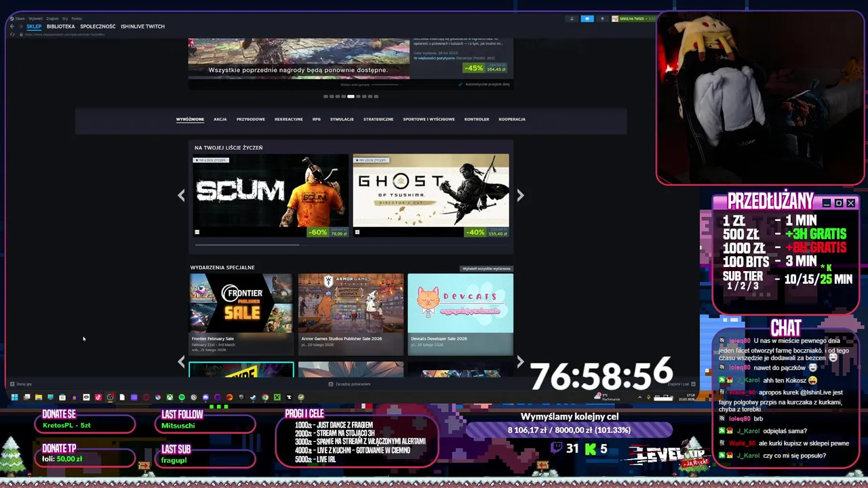Open Minecraft from the taskbar

(277, 397)
